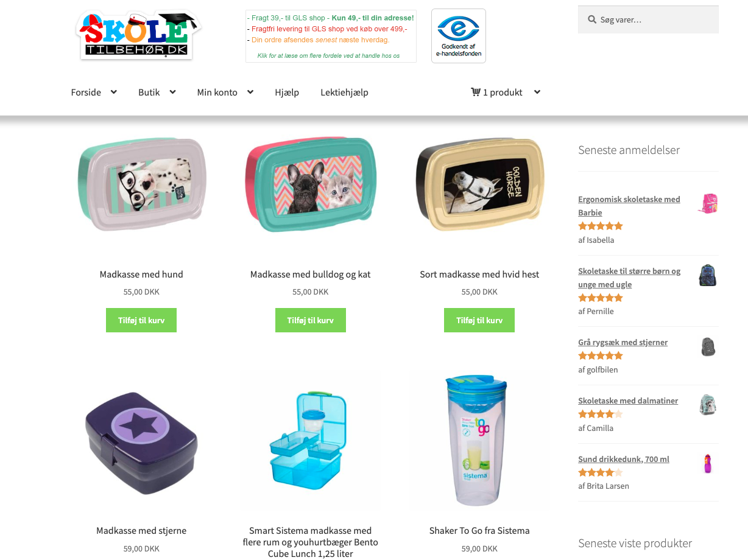Expand the Min konto dropdown arrow
The width and height of the screenshot is (748, 560).
(x=250, y=92)
